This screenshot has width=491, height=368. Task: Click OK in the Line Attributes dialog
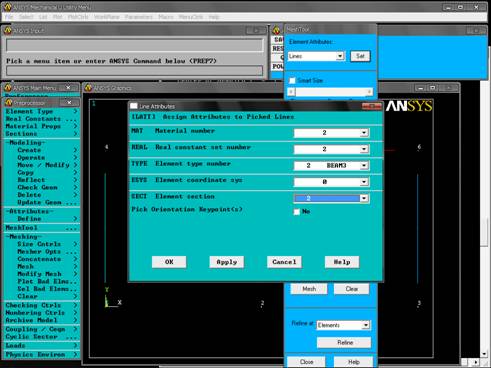[x=169, y=262]
